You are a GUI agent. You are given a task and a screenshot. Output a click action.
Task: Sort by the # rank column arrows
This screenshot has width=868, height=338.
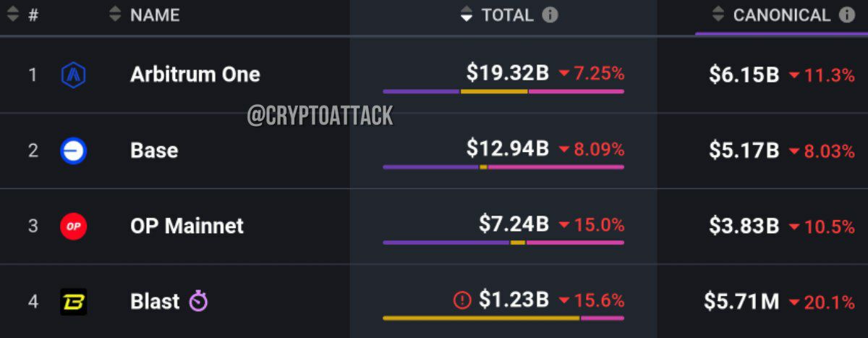coord(12,14)
